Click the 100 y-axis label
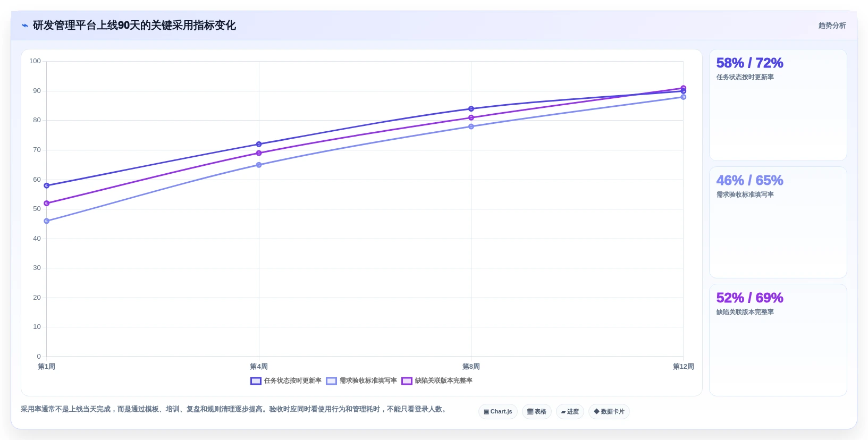The width and height of the screenshot is (868, 440). click(35, 61)
